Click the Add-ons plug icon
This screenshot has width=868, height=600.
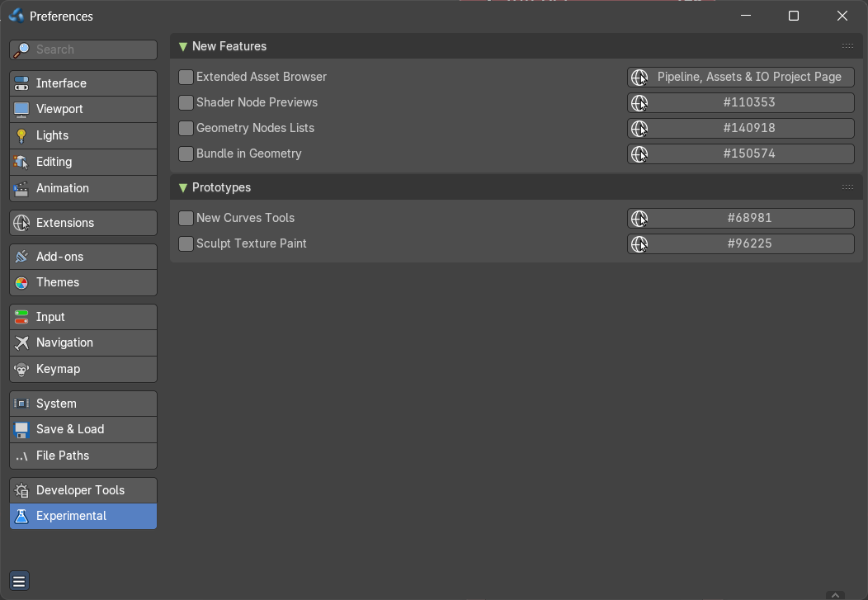point(21,257)
